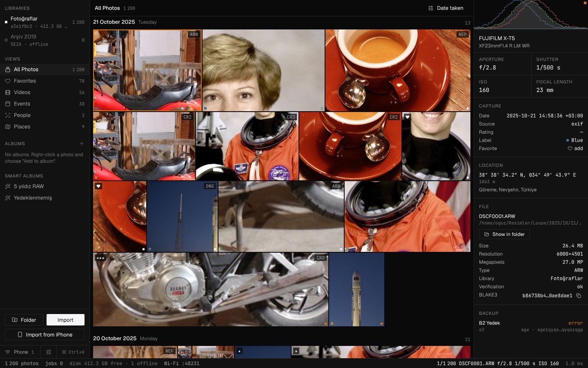Select the espresso cup NEF thumbnail
Screen dimensions: 588x368
(398, 70)
